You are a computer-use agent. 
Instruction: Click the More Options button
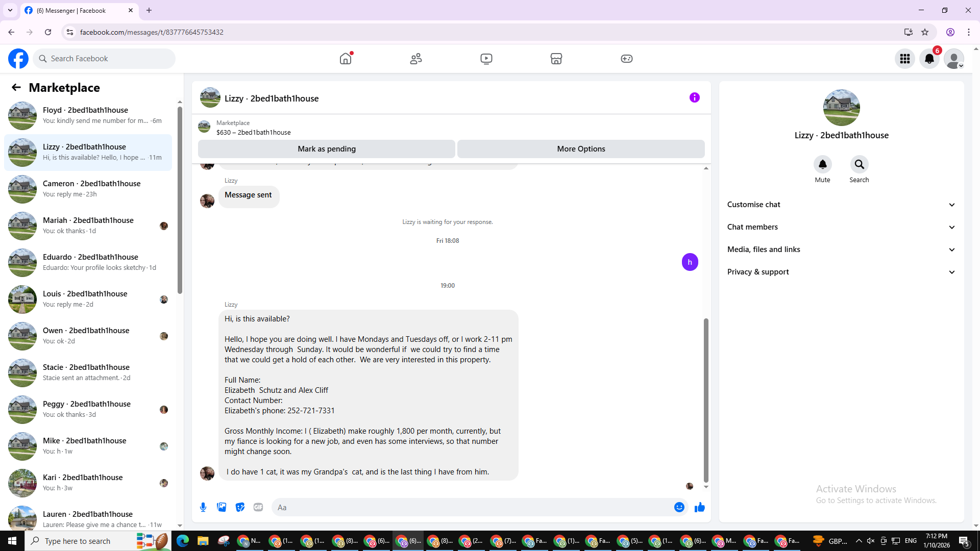tap(581, 149)
